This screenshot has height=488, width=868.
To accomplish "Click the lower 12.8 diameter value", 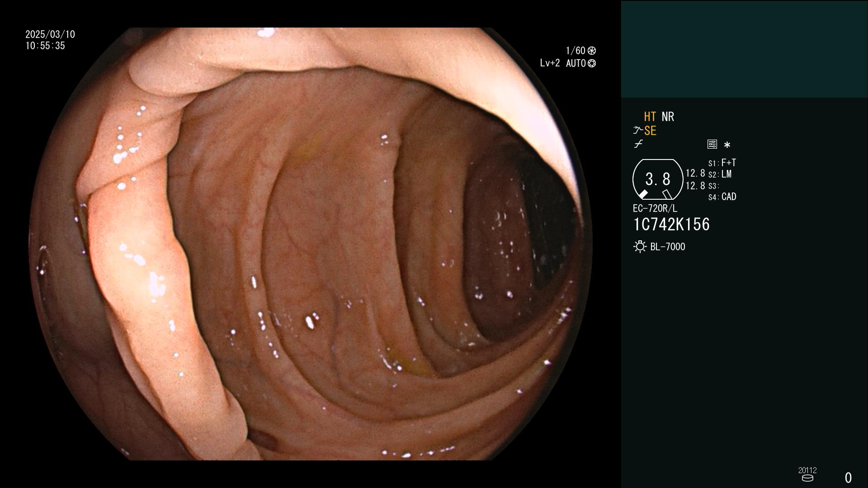I will pos(695,186).
